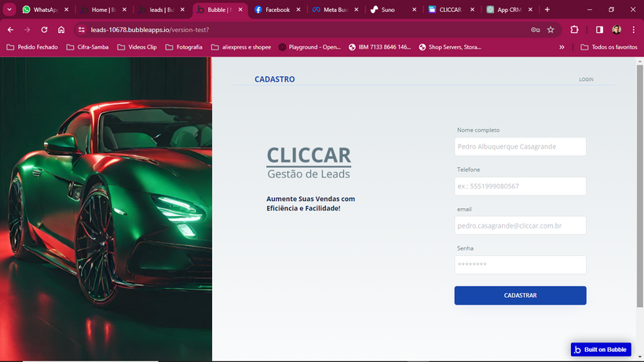Show more bookmarks with double chevron
644x362 pixels.
[562, 47]
